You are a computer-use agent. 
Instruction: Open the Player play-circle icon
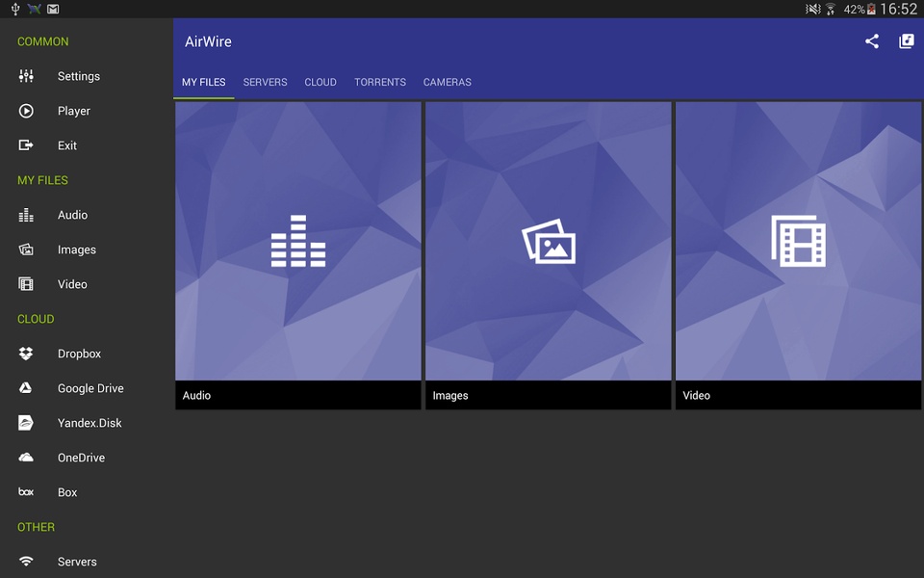(26, 111)
